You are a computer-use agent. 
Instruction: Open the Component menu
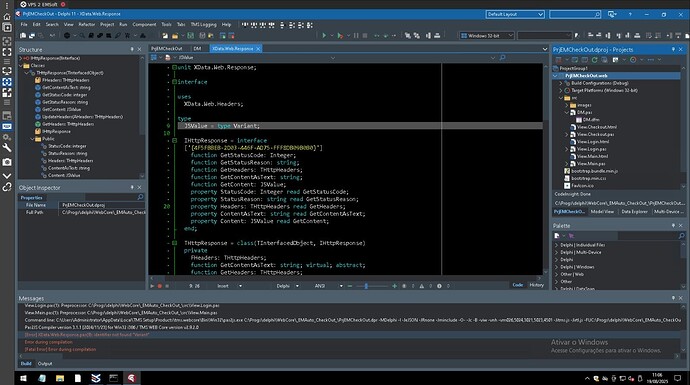click(144, 25)
